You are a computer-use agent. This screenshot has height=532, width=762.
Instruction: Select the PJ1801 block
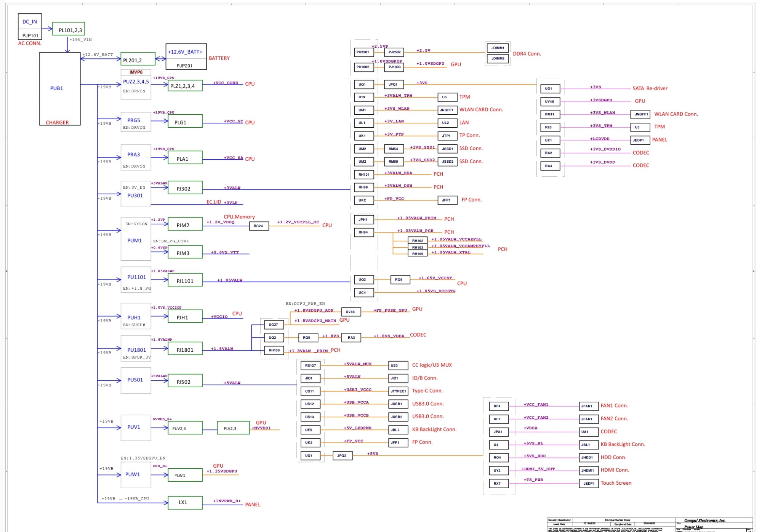185,349
